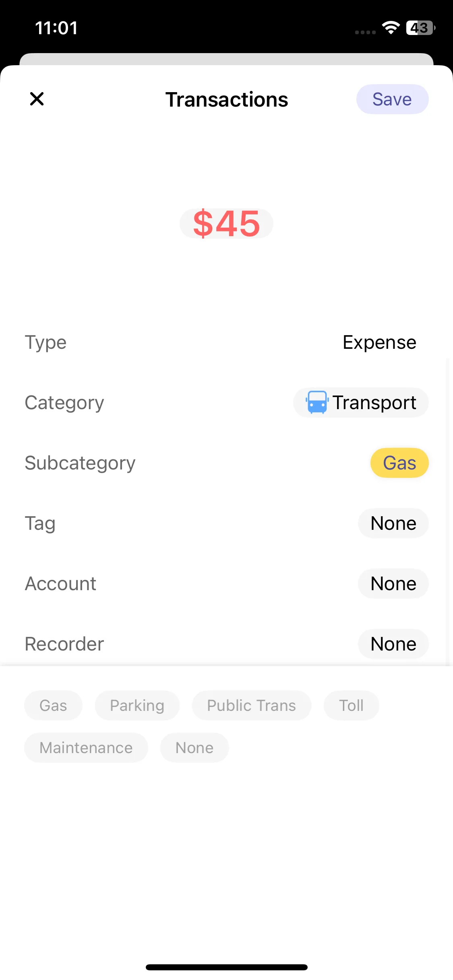
Task: Tap the battery indicator icon
Action: pos(420,28)
